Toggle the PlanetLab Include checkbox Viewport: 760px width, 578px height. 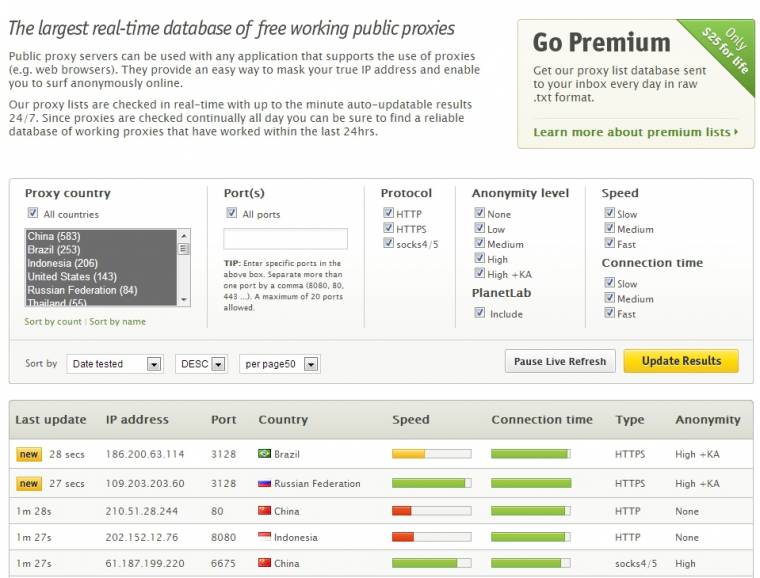coord(479,312)
